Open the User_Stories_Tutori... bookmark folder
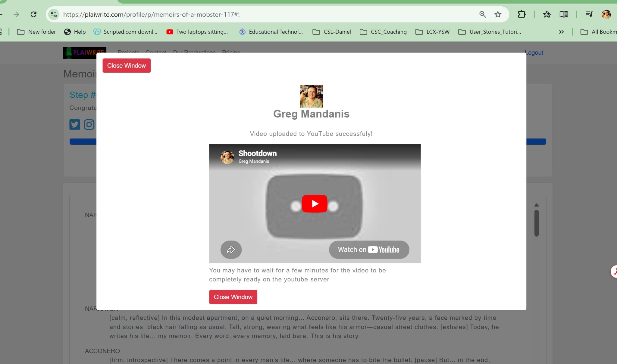Image resolution: width=617 pixels, height=364 pixels. 490,32
